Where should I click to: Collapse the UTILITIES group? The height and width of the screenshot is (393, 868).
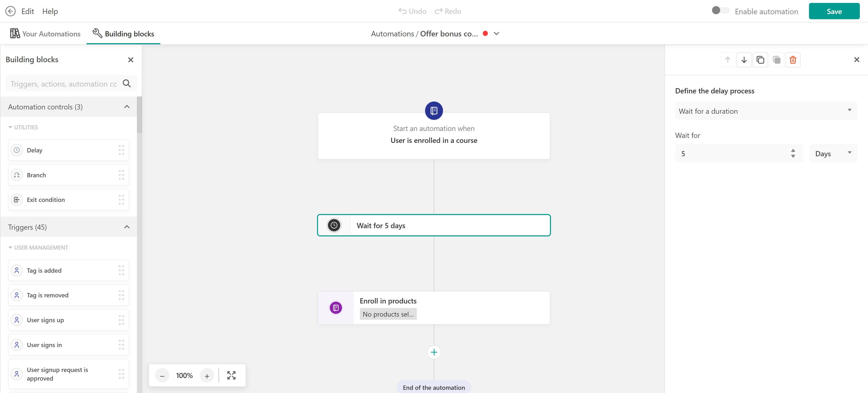10,127
